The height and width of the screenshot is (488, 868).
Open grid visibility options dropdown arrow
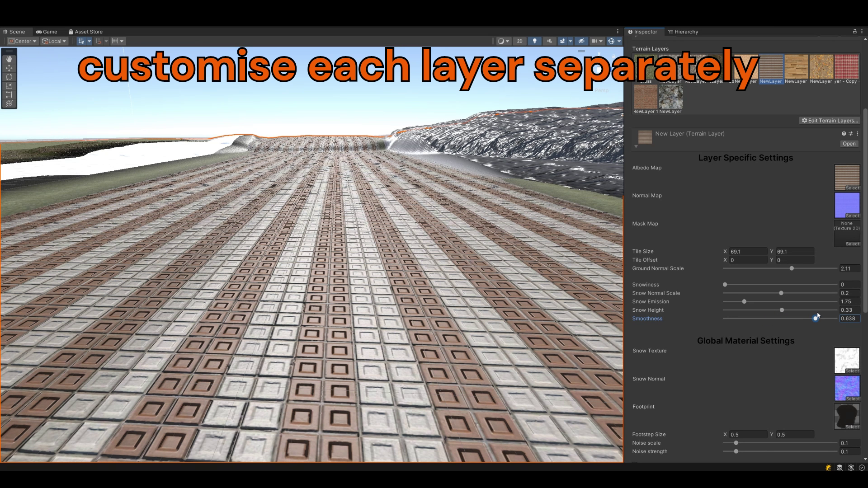(x=89, y=41)
